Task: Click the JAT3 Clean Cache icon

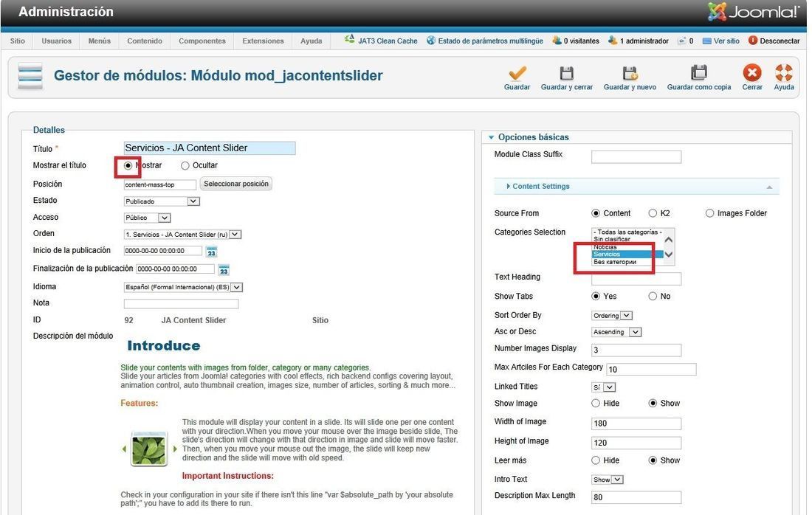Action: (x=350, y=39)
